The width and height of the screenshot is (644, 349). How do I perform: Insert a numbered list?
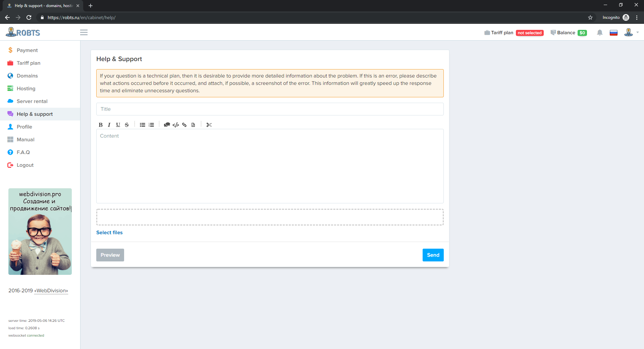point(151,125)
